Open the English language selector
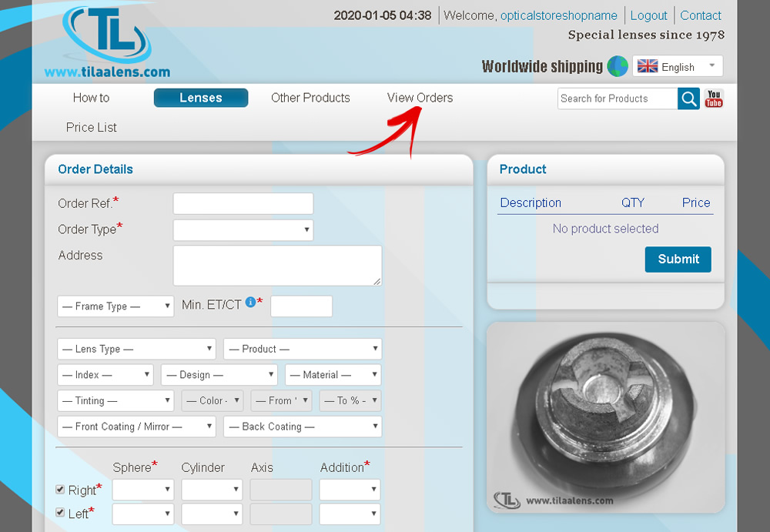This screenshot has height=532, width=770. pos(678,66)
